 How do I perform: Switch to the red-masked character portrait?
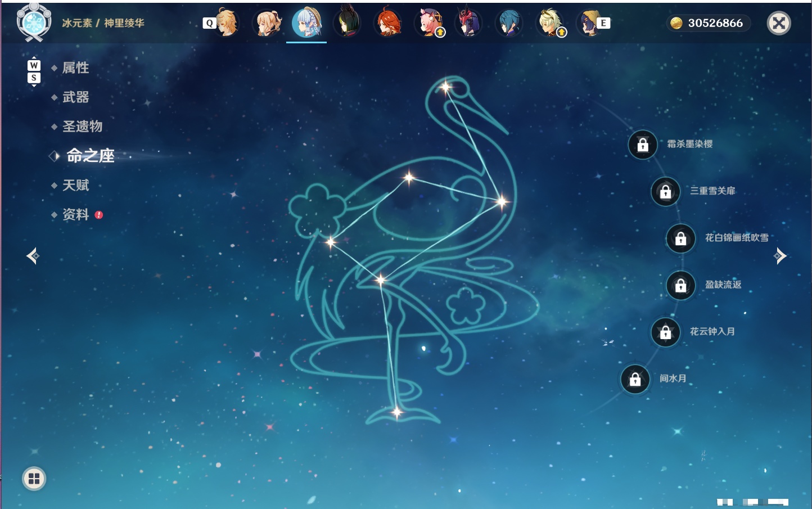pos(468,23)
